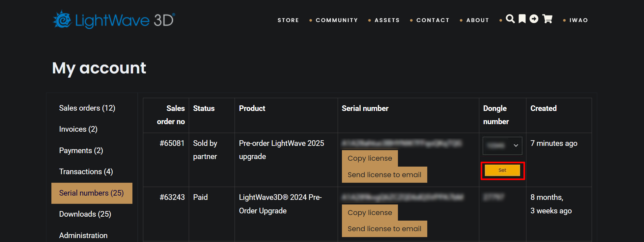644x242 pixels.
Task: Open the ASSETS menu
Action: click(387, 20)
